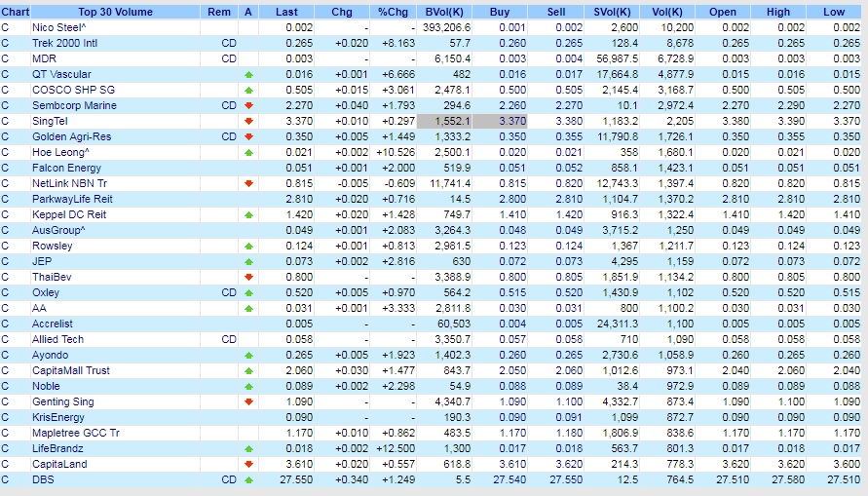Click %Chg value +12.500 for LifeBrandz
868x496 pixels.
pyautogui.click(x=396, y=449)
